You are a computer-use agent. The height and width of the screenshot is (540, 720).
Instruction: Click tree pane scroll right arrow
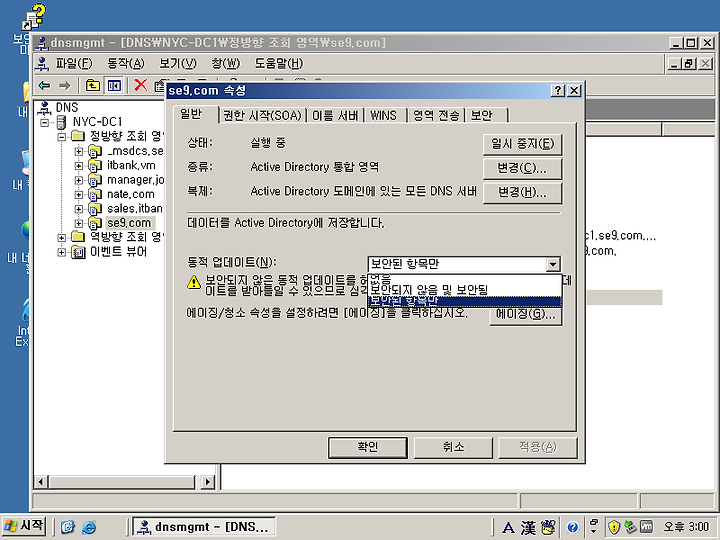coord(208,482)
